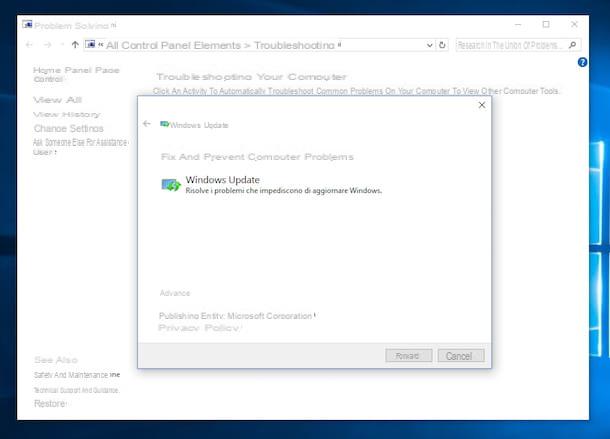Open the recent locations dropdown arrow

point(62,45)
